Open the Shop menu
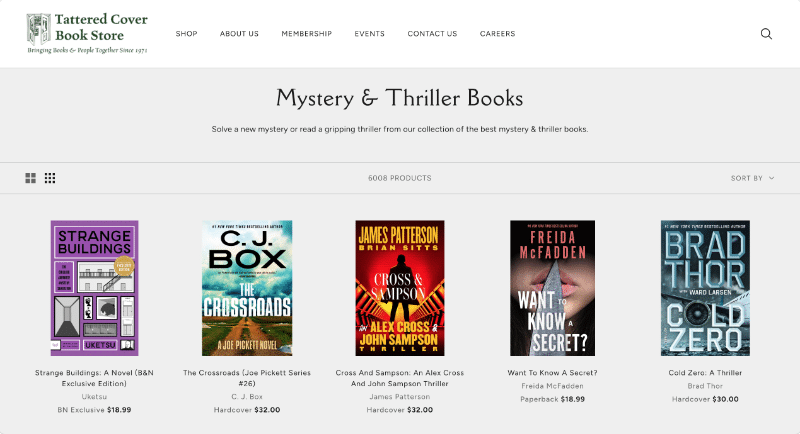 click(186, 34)
